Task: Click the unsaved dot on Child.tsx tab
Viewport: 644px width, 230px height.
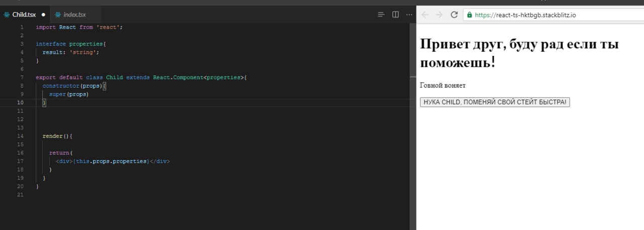Action: click(x=43, y=15)
